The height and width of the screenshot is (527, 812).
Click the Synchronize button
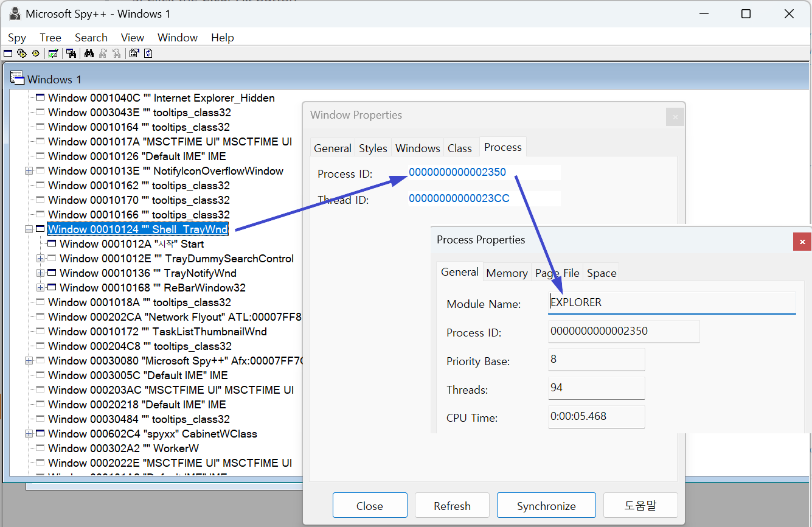click(x=546, y=506)
